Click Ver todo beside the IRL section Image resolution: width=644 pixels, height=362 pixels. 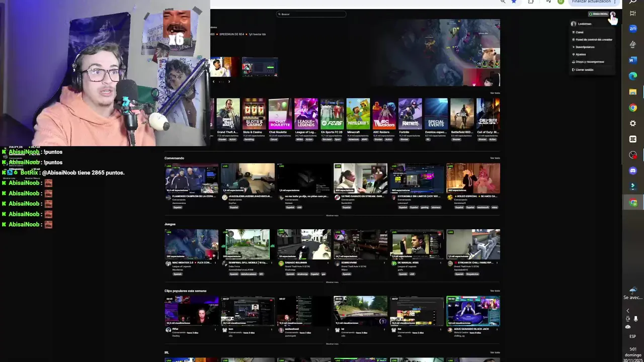pos(495,352)
